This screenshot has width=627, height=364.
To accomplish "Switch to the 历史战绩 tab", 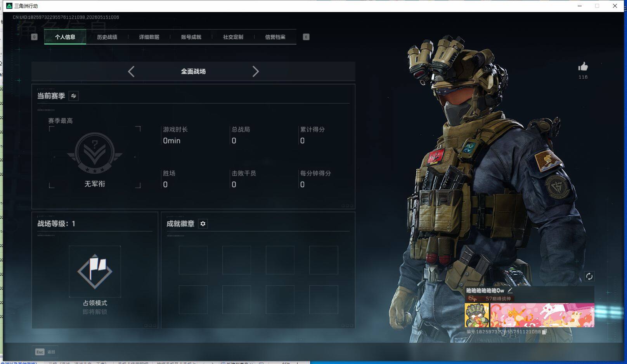I will (107, 37).
